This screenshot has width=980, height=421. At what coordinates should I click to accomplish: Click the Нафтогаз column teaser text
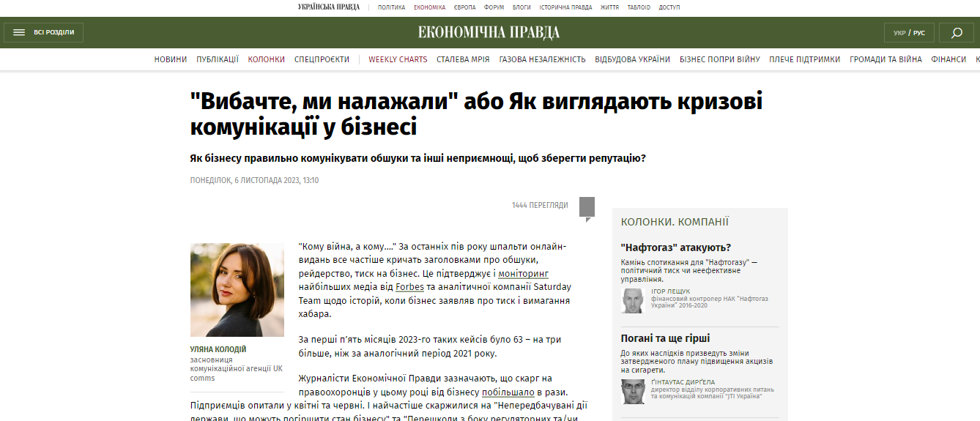coord(689,270)
